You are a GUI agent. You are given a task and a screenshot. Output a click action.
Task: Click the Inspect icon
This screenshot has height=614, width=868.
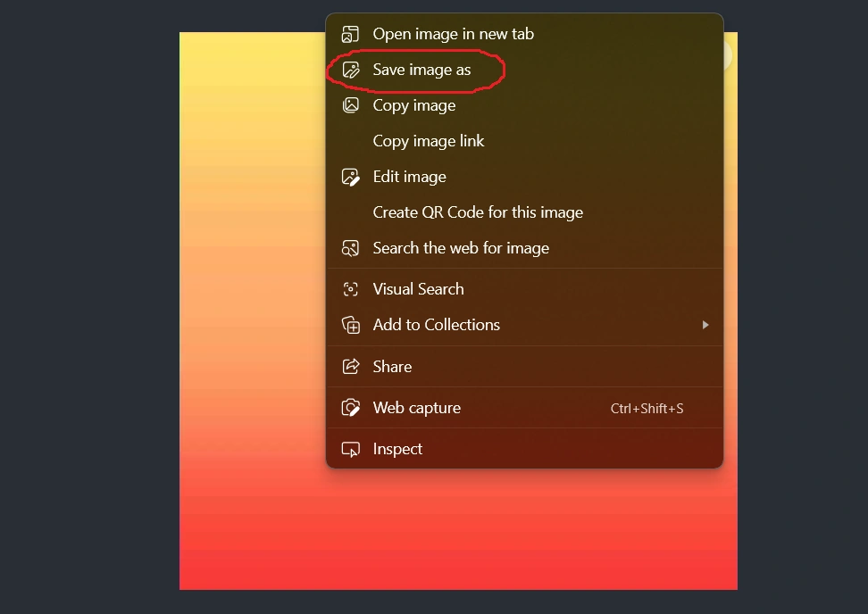350,449
